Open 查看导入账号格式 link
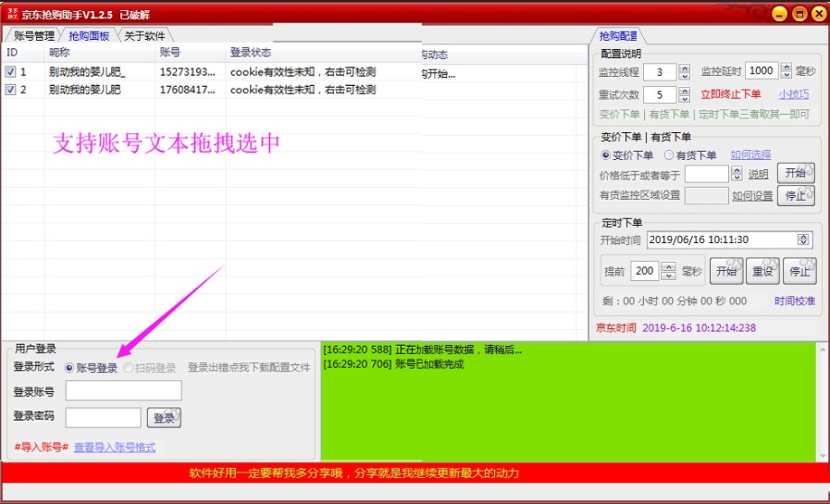 click(115, 448)
